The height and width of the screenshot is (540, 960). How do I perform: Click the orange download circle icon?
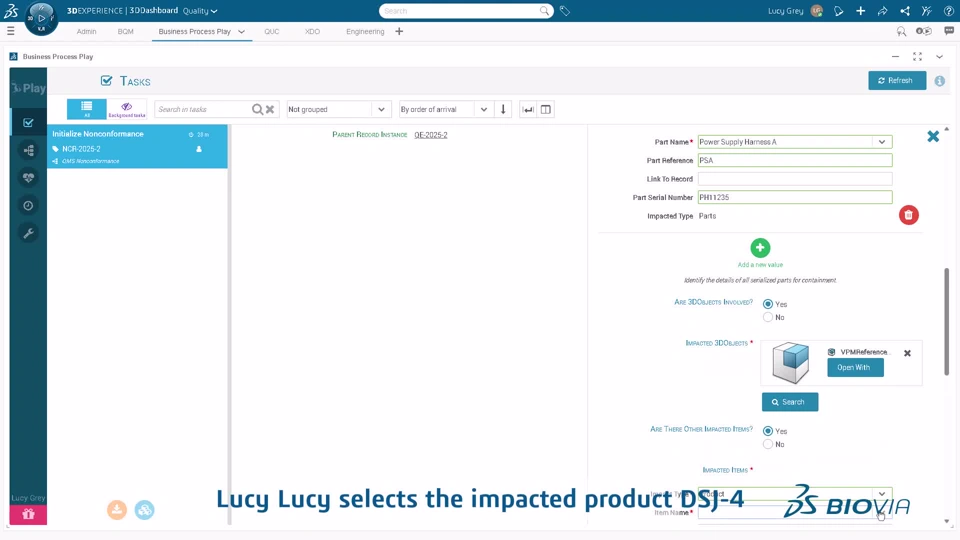click(117, 509)
